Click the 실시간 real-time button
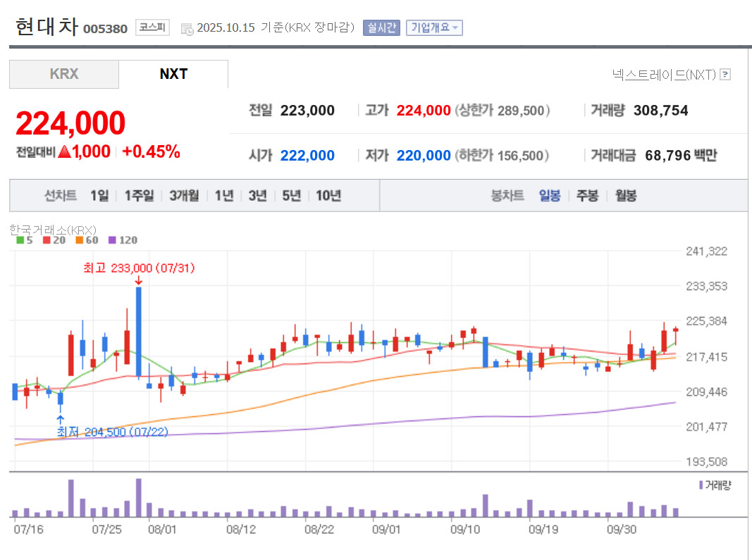Screen dimensions: 752x560 (x=381, y=27)
